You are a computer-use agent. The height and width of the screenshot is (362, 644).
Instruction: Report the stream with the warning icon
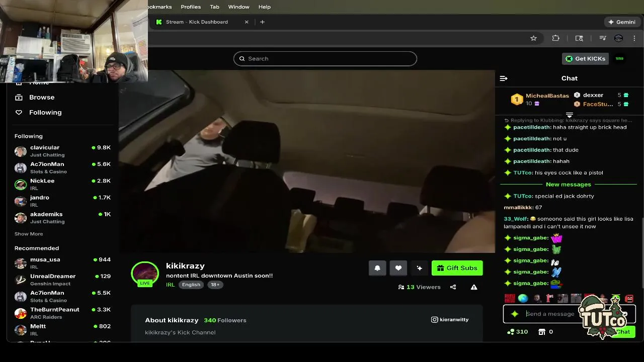474,287
